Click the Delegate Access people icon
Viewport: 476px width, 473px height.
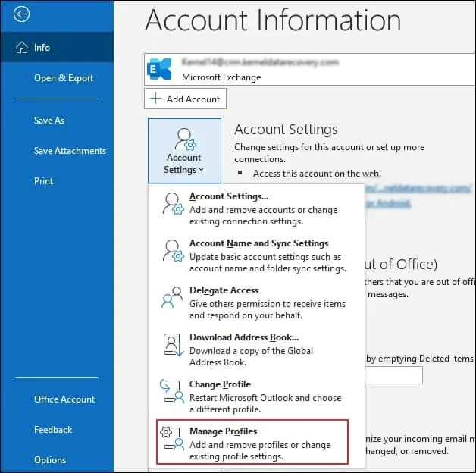[172, 297]
